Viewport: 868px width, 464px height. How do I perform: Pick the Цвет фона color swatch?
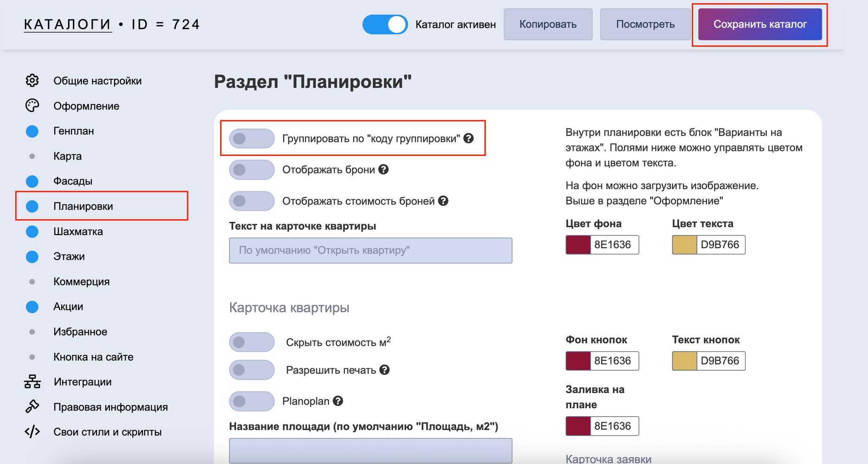pyautogui.click(x=578, y=245)
